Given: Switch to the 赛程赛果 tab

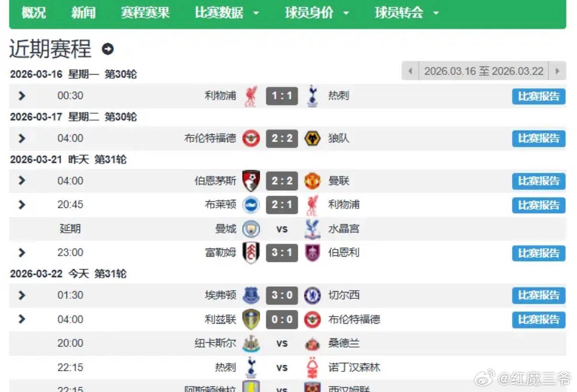Looking at the screenshot, I should [145, 13].
